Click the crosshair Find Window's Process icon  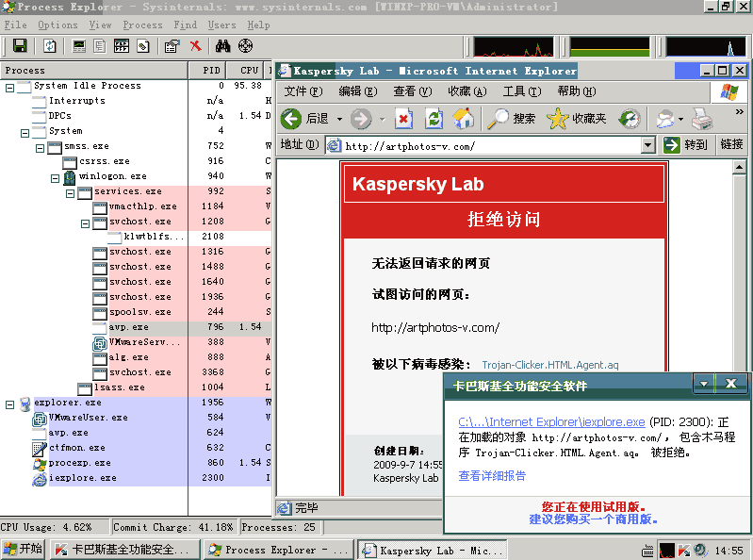click(245, 45)
